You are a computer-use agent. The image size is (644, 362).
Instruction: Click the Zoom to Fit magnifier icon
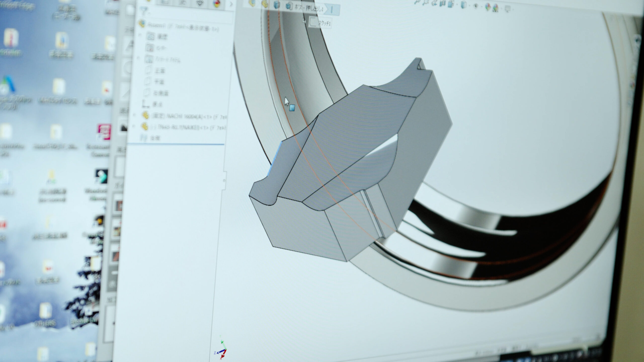coord(417,2)
